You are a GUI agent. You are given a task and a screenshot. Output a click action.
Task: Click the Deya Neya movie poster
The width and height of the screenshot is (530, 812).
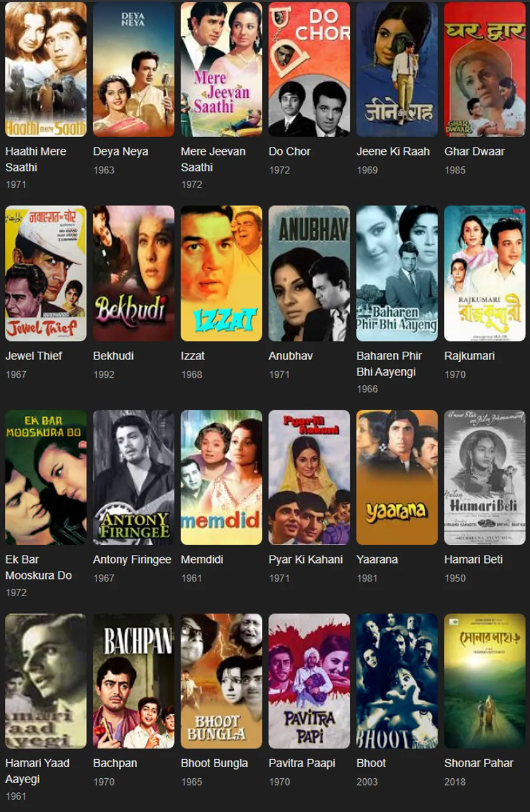click(133, 69)
